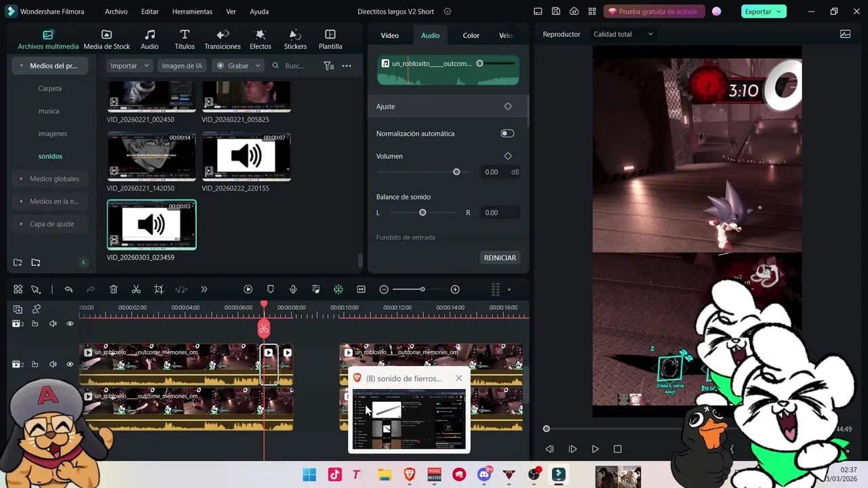Click the cloud upload icon in title bar
This screenshot has width=868, height=488.
coord(574,12)
